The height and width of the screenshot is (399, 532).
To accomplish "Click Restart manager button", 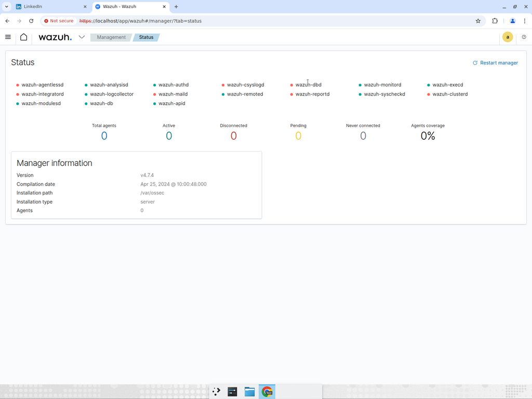I will coord(495,63).
